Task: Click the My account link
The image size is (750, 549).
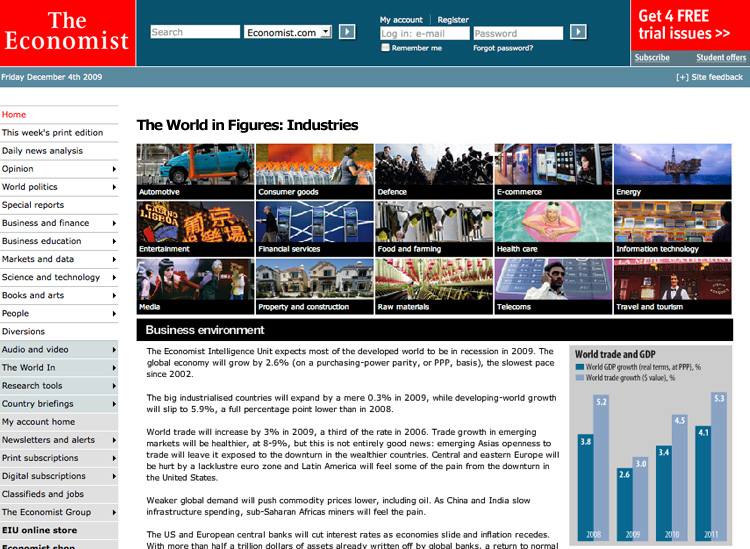Action: tap(401, 20)
